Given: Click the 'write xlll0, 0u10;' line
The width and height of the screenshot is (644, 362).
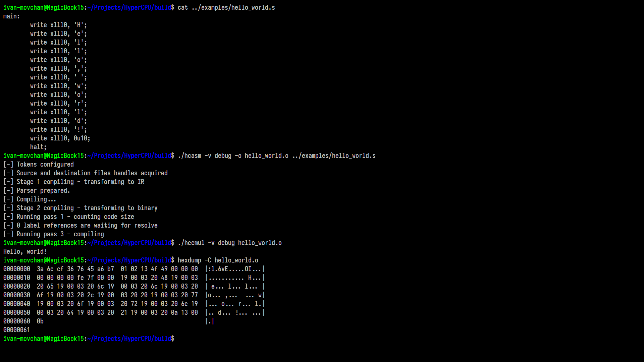Looking at the screenshot, I should [60, 138].
